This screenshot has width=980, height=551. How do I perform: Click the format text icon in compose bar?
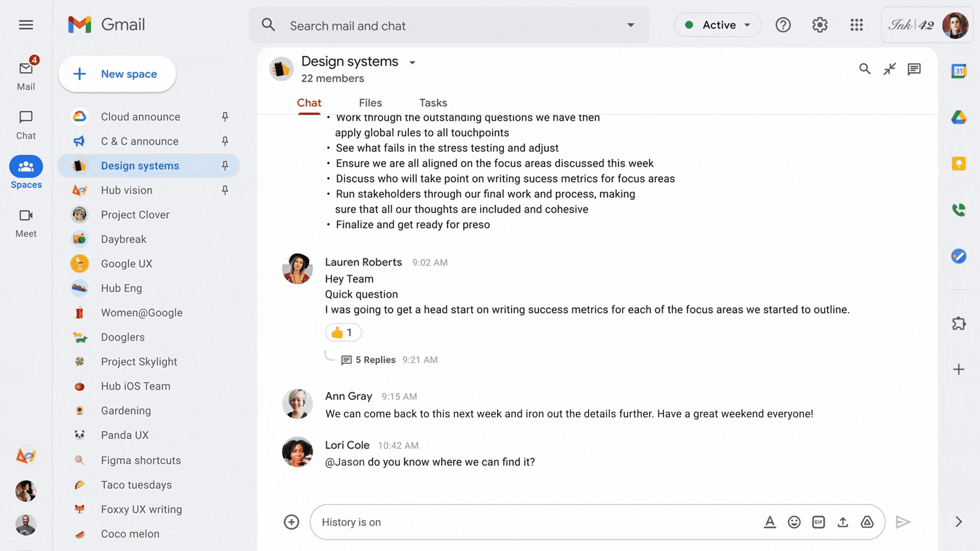click(x=769, y=521)
